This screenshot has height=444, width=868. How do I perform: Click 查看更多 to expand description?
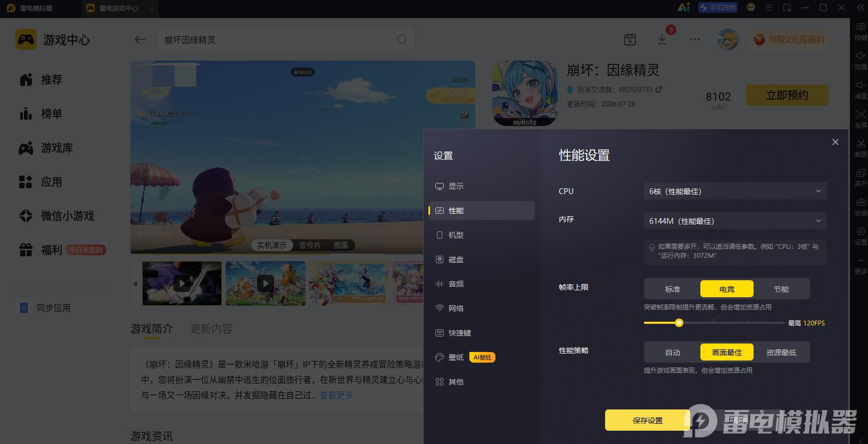(336, 395)
